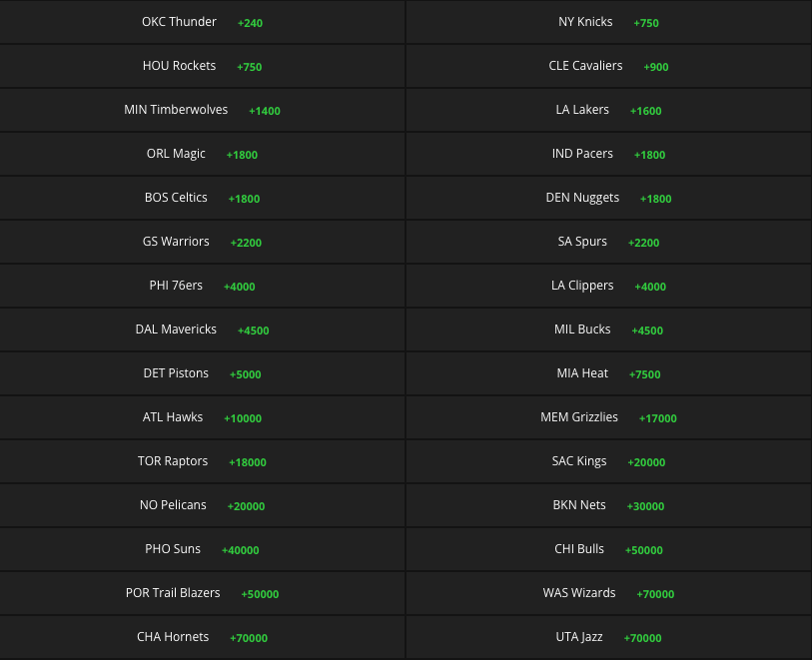
Task: Click GS Warriors +2200 selection
Action: [x=202, y=243]
